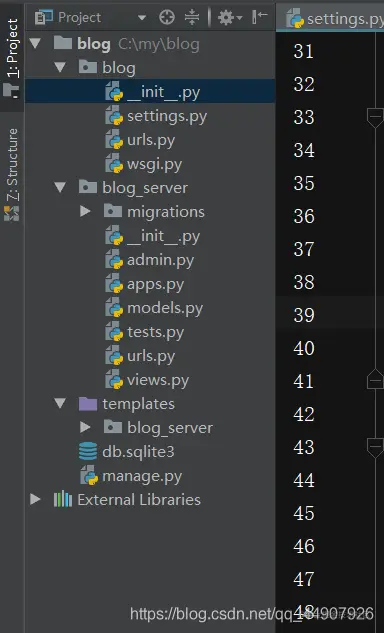Click the hide Project panel icon
The width and height of the screenshot is (384, 633).
pos(260,17)
